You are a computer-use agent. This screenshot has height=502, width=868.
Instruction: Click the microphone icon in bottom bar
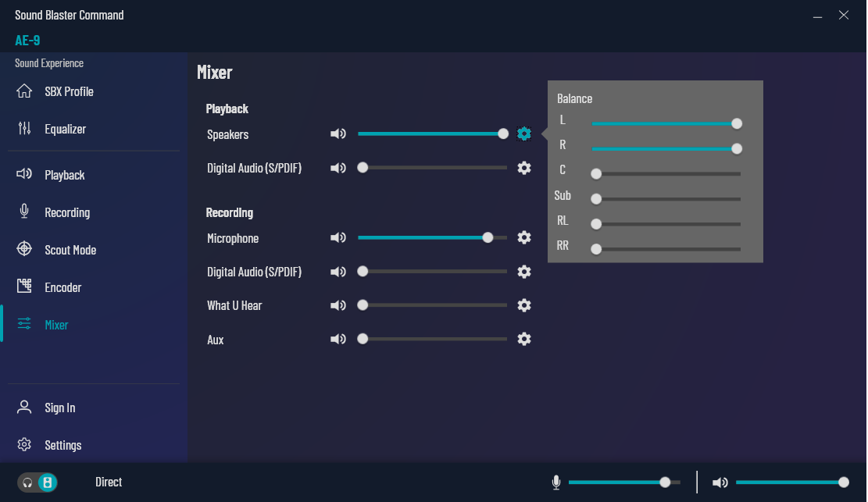tap(556, 482)
